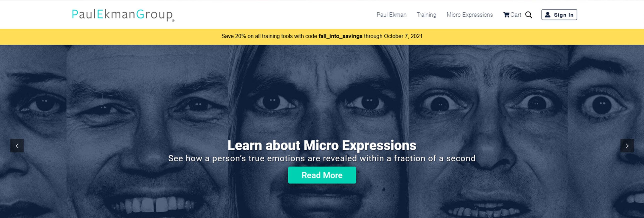This screenshot has width=644, height=218.
Task: Open the Micro Expressions menu
Action: (469, 15)
